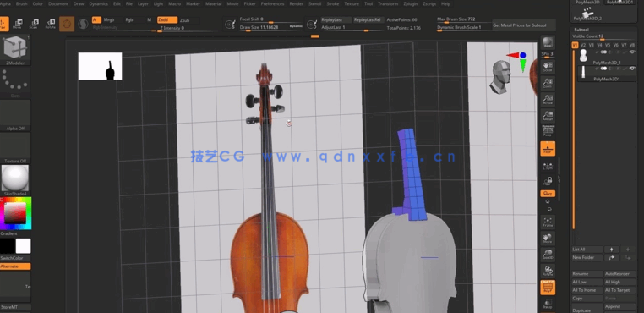Adjust the Visible Count slider

click(603, 36)
